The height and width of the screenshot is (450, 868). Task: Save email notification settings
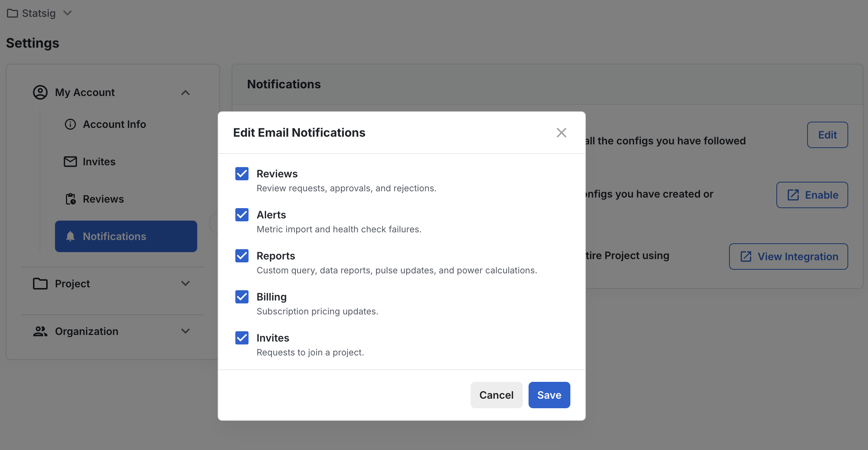[x=549, y=395]
